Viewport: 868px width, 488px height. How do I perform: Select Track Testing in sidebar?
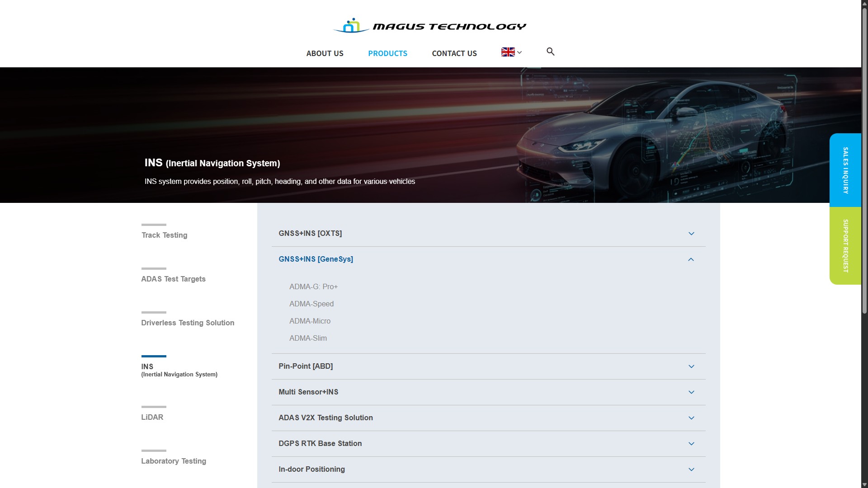tap(164, 235)
